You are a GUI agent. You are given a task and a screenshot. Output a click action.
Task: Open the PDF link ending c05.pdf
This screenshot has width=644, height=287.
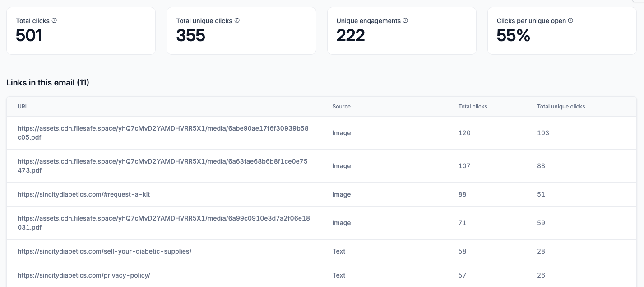tap(163, 133)
